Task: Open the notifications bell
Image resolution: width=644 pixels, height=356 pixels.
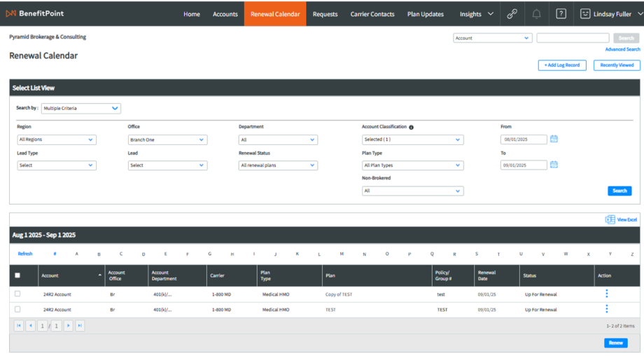Action: click(536, 14)
